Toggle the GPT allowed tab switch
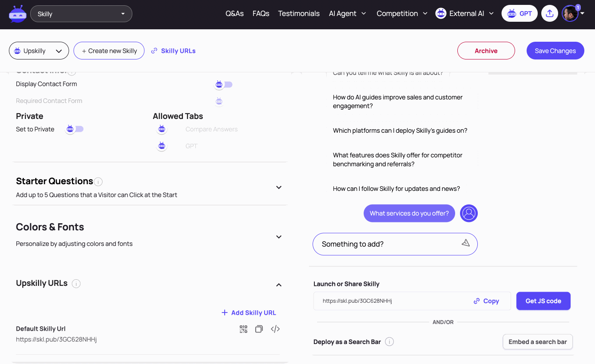The height and width of the screenshot is (364, 595). (162, 146)
